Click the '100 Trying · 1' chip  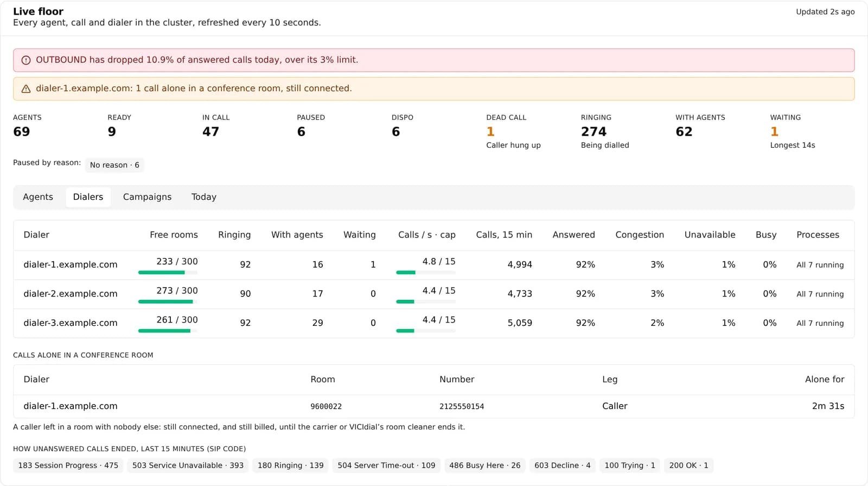(x=630, y=465)
